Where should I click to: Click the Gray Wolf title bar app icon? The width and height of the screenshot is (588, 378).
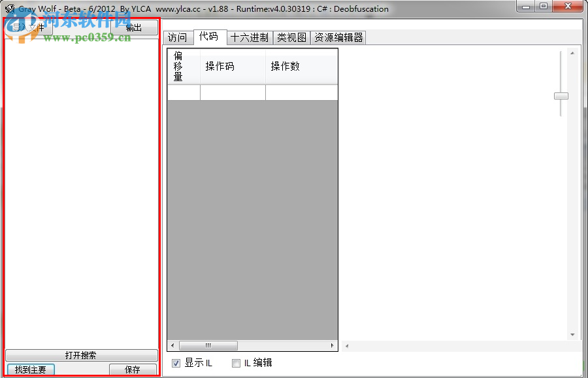tap(10, 9)
